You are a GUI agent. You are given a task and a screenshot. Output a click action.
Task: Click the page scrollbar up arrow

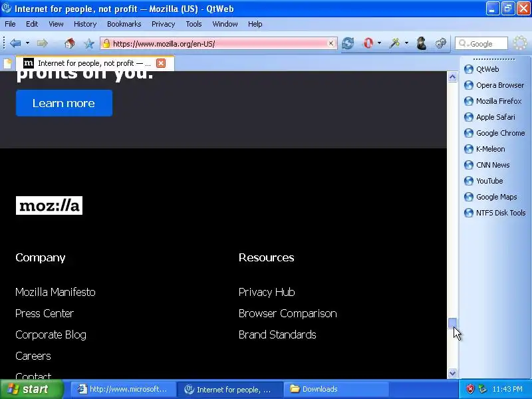[x=452, y=77]
